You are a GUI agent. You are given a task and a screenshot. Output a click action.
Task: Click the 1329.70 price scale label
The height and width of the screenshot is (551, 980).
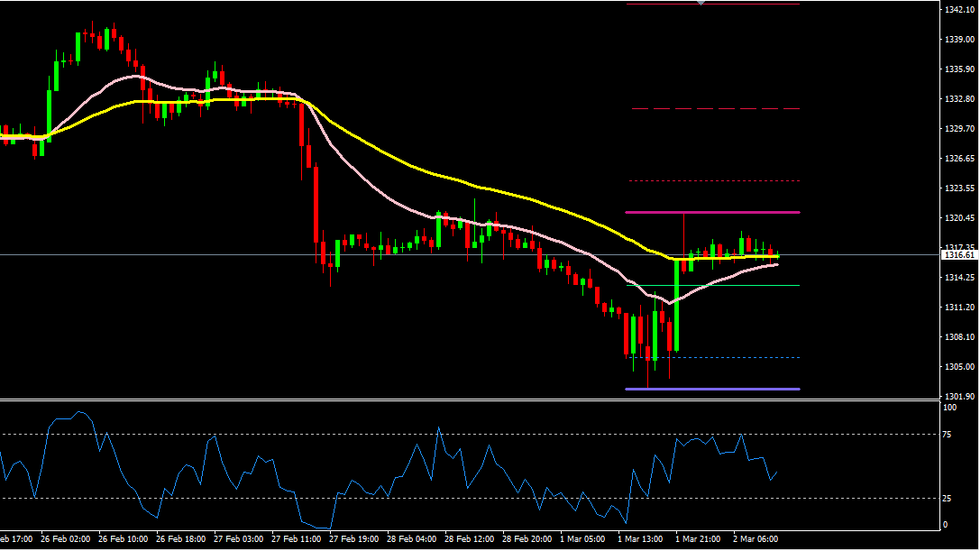(x=960, y=129)
